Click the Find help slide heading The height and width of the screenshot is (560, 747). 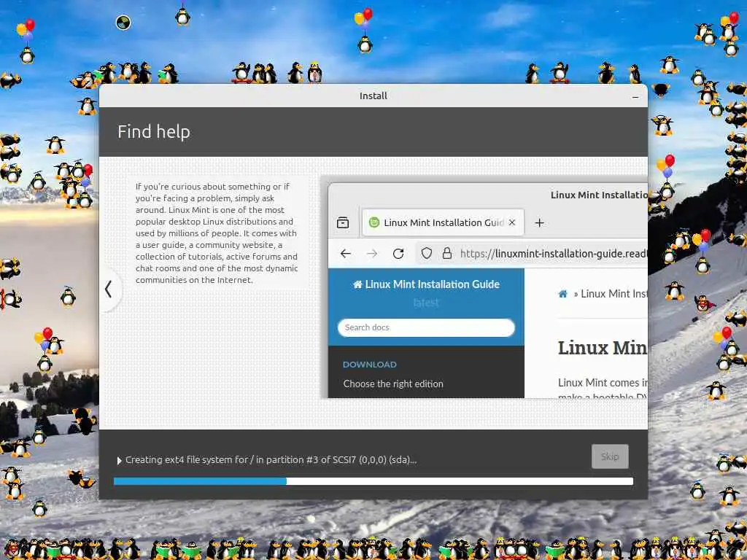[154, 132]
